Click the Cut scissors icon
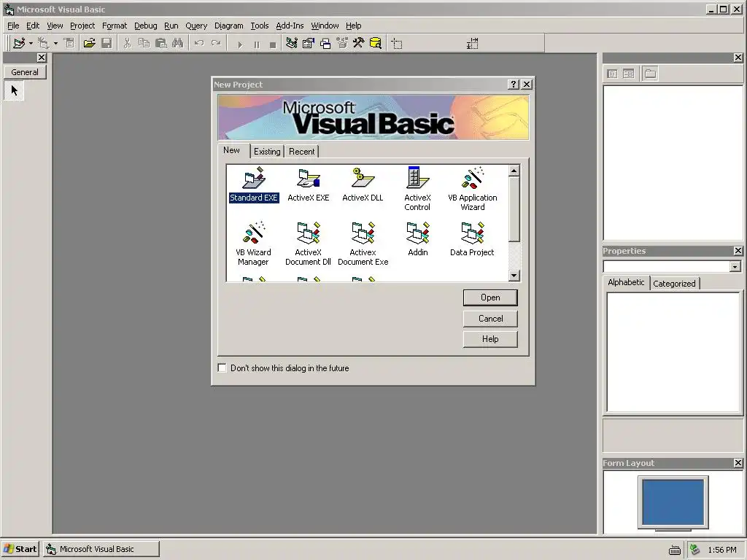 [127, 43]
